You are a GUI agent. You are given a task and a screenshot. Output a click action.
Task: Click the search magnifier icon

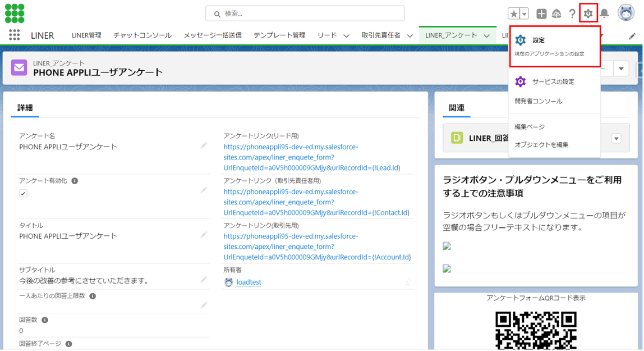coord(217,14)
